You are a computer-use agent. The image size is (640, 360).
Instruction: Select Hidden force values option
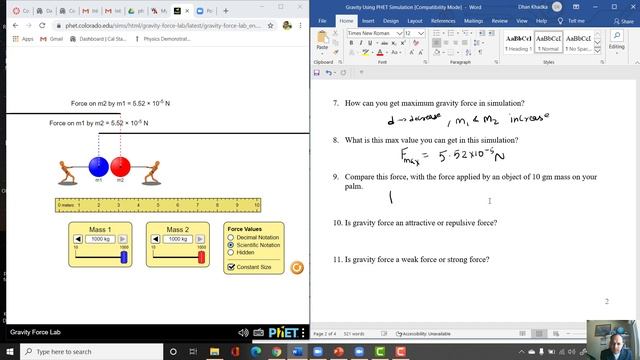231,253
